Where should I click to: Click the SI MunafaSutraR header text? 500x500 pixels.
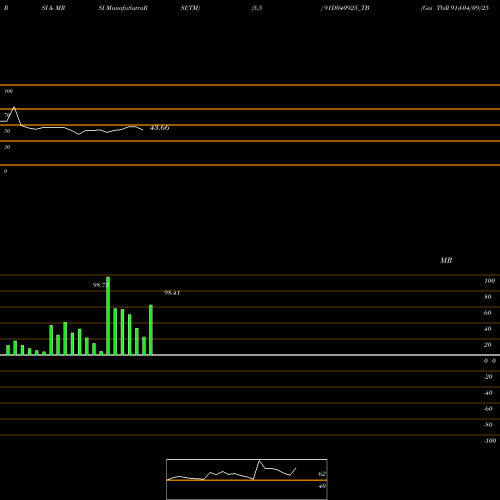pyautogui.click(x=123, y=8)
